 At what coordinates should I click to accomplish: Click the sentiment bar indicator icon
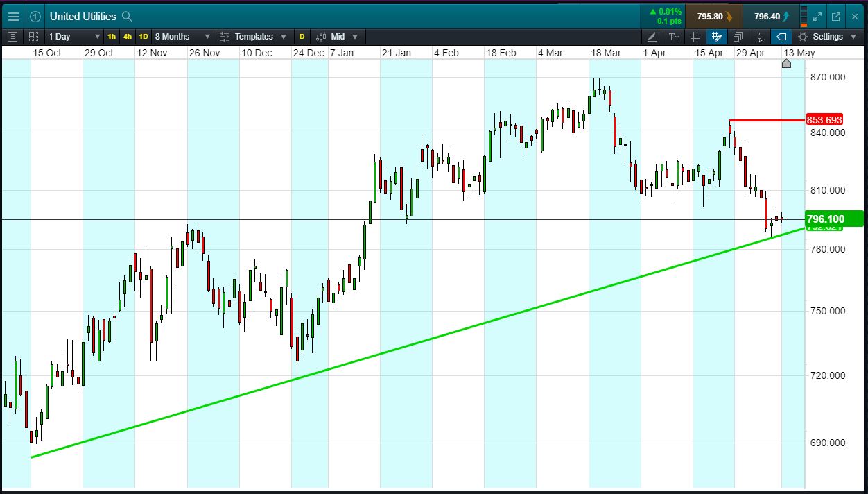(x=804, y=17)
